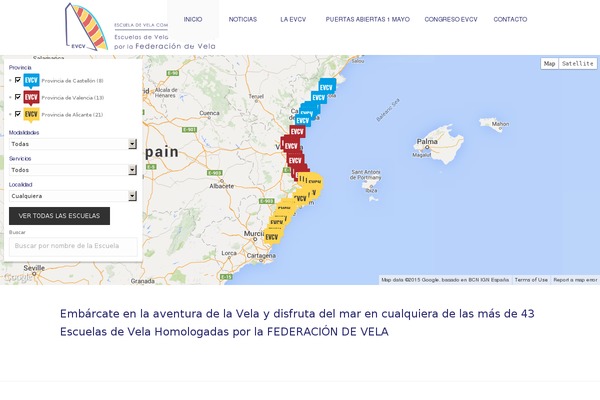Open the Modalidades dropdown

73,144
